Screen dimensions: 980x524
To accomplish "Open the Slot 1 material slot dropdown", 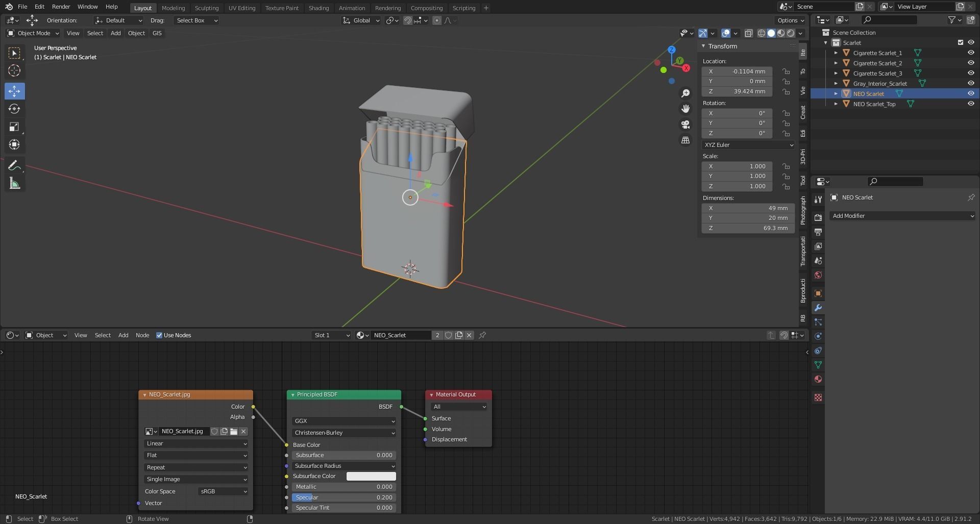I will click(332, 335).
